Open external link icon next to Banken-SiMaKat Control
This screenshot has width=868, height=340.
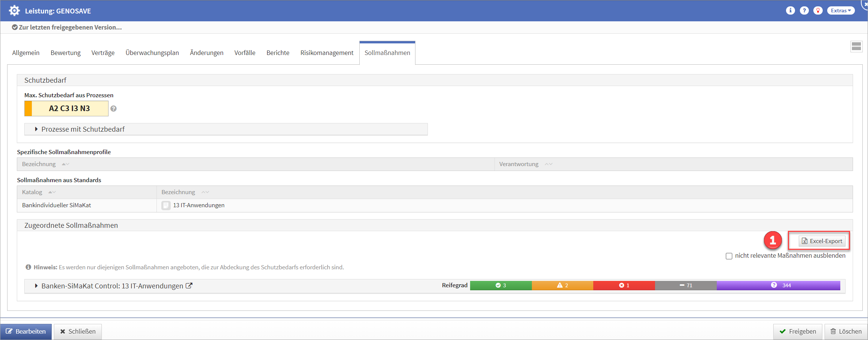[189, 286]
